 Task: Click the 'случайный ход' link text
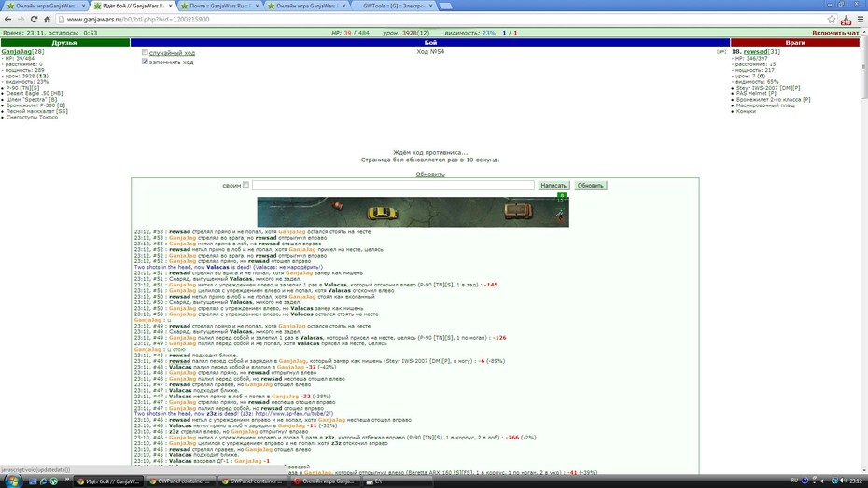coord(172,53)
